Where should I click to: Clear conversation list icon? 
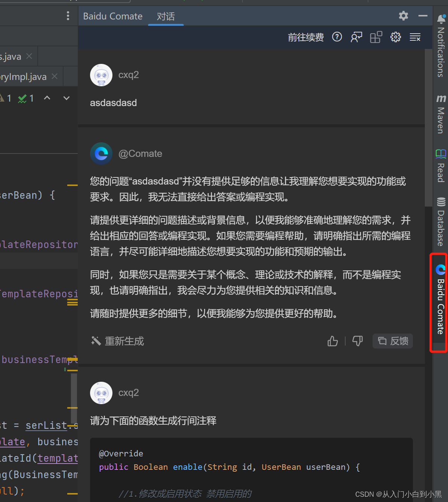click(x=415, y=37)
